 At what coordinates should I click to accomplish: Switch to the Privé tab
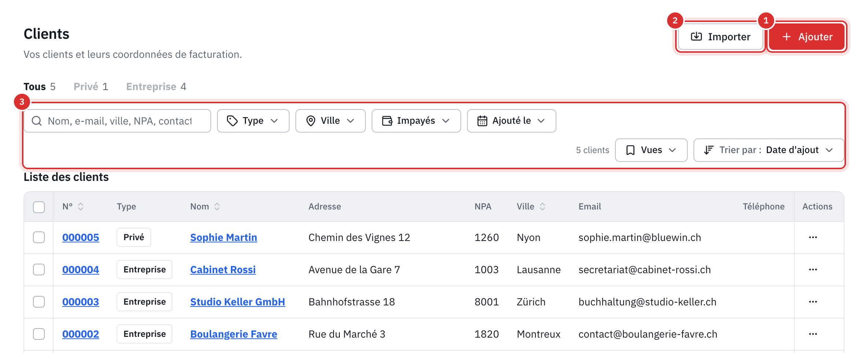click(91, 86)
